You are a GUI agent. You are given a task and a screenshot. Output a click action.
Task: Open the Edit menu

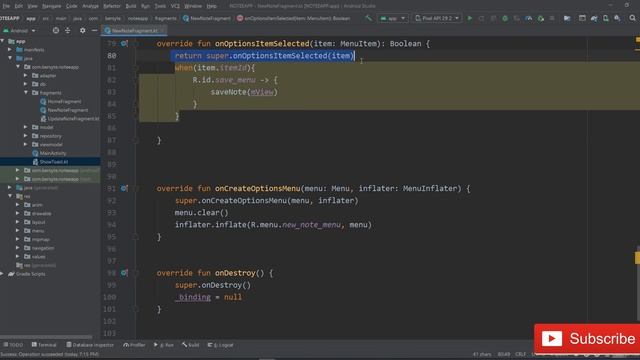tap(19, 6)
